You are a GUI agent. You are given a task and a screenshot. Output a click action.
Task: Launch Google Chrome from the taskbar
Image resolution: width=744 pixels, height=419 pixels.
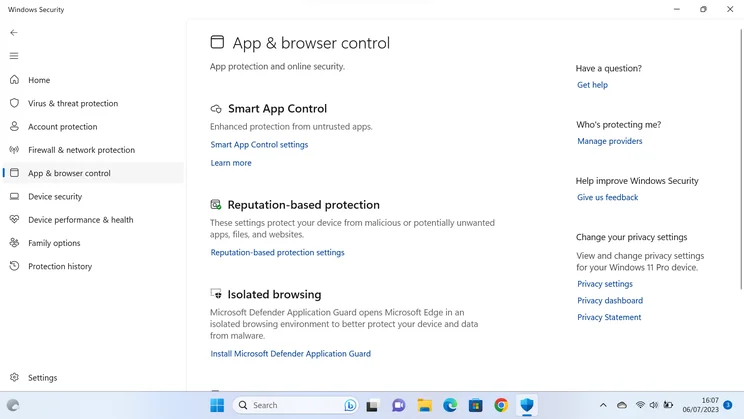point(501,405)
